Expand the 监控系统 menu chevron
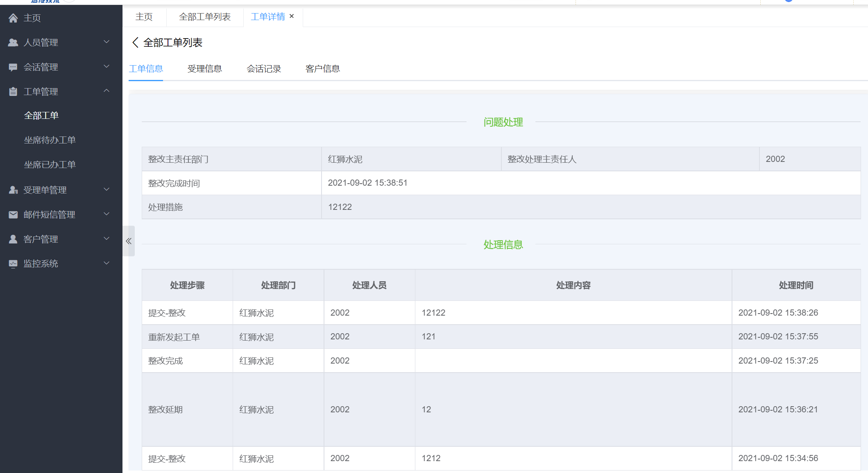868x473 pixels. pyautogui.click(x=107, y=264)
